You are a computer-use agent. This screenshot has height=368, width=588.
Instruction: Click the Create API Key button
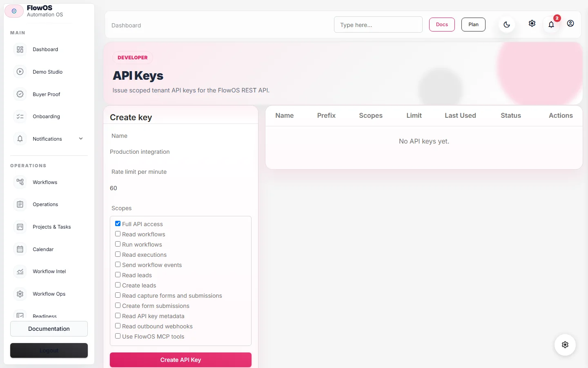[x=180, y=360]
